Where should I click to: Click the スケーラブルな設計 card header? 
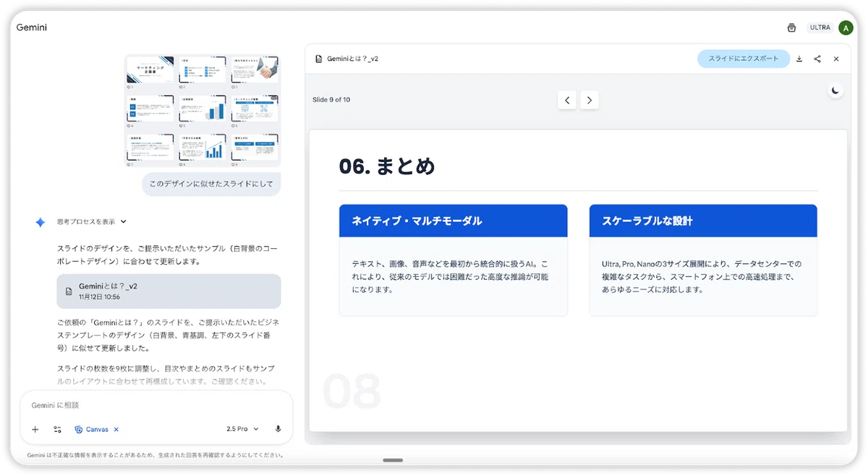[703, 221]
